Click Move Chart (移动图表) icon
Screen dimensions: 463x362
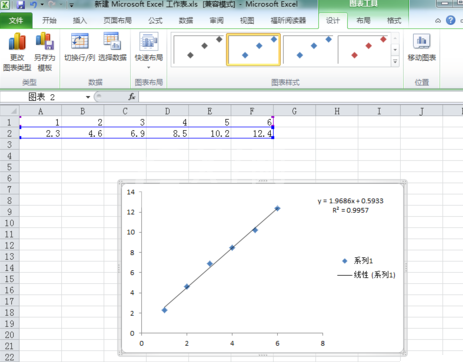pos(422,47)
